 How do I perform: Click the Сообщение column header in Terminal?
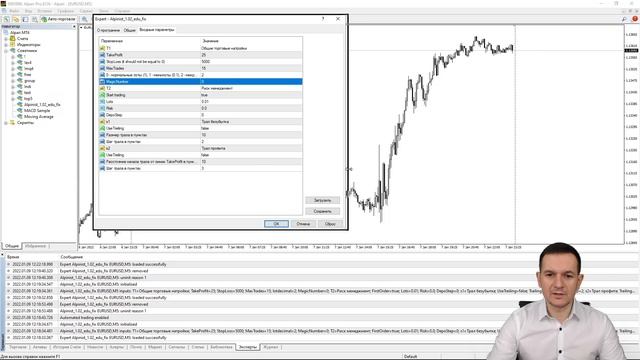pos(72,257)
